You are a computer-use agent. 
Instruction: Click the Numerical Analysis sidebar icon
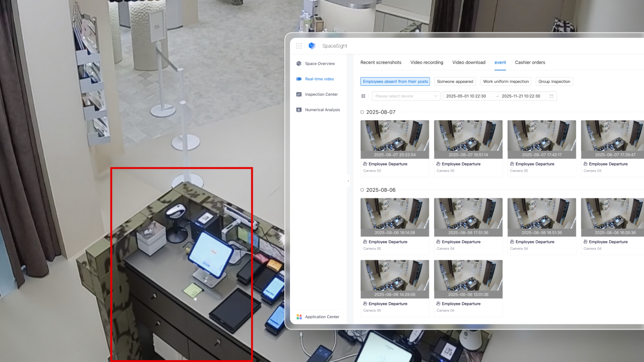[x=299, y=110]
